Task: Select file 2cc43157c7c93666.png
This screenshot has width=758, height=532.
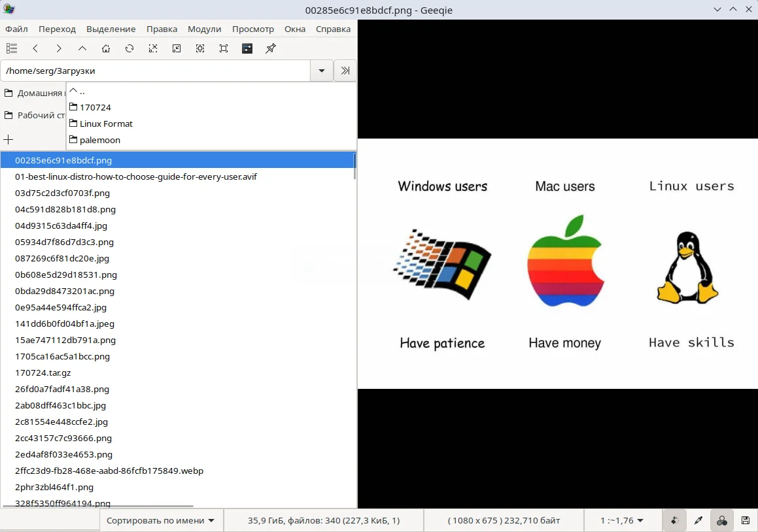Action: coord(177,439)
